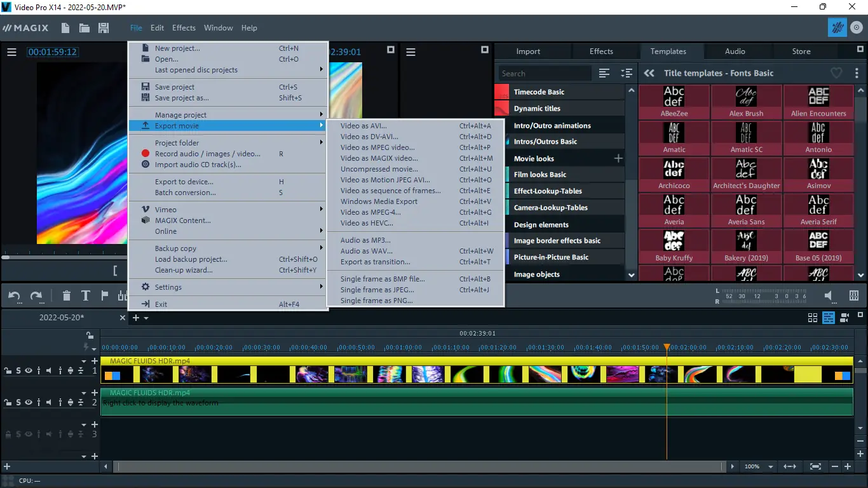Switch to the Audio tab
Viewport: 868px width, 488px height.
tap(735, 51)
